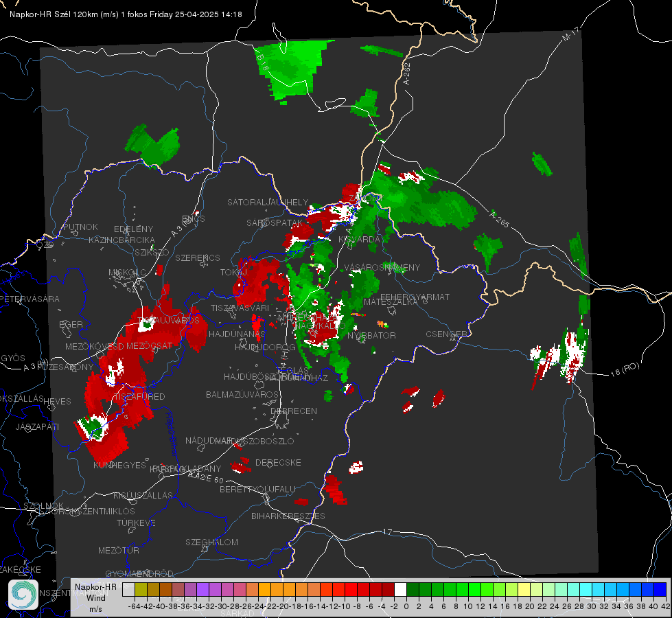This screenshot has width=672, height=618.
Task: Click the MEZŐTÚR label
Action: [118, 550]
